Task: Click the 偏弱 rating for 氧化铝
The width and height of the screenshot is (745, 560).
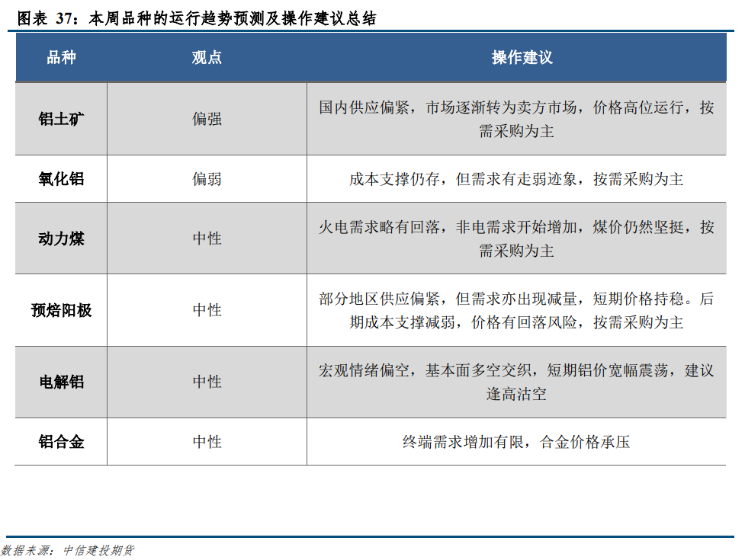Action: 206,179
